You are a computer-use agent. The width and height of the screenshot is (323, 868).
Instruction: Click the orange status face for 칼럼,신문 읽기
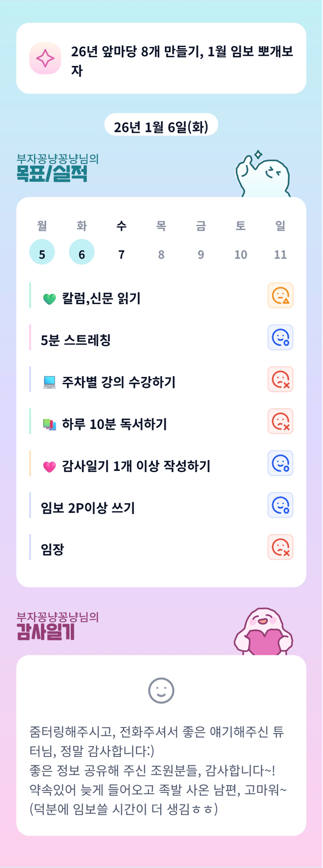click(x=280, y=296)
